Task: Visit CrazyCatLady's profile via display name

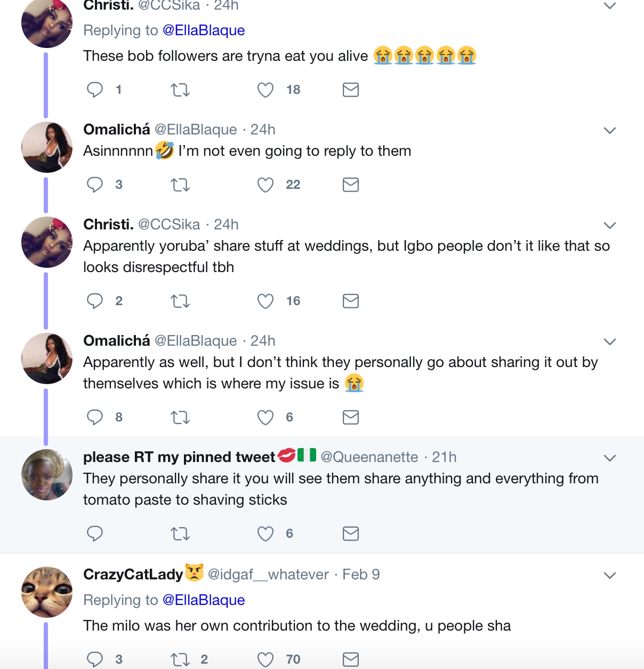Action: coord(133,575)
